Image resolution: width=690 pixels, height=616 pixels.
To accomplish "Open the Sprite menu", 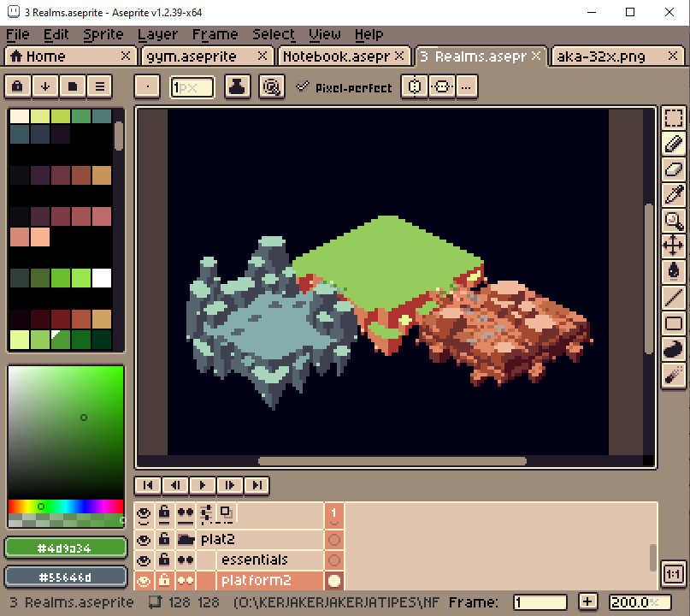I will point(103,34).
